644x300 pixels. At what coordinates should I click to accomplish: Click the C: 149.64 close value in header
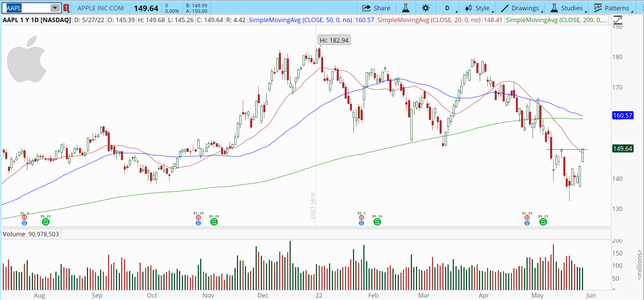(210, 20)
